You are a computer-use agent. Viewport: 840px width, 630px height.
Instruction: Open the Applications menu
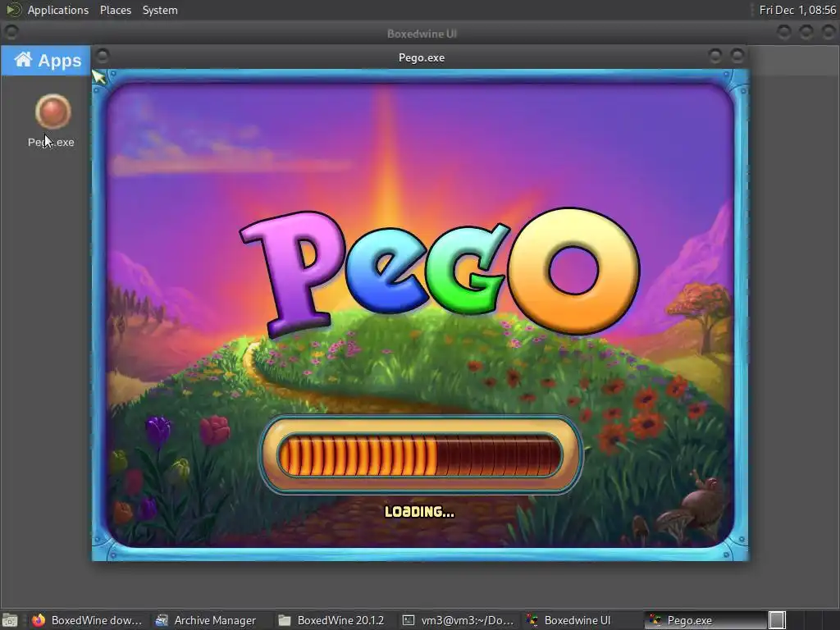click(x=58, y=10)
